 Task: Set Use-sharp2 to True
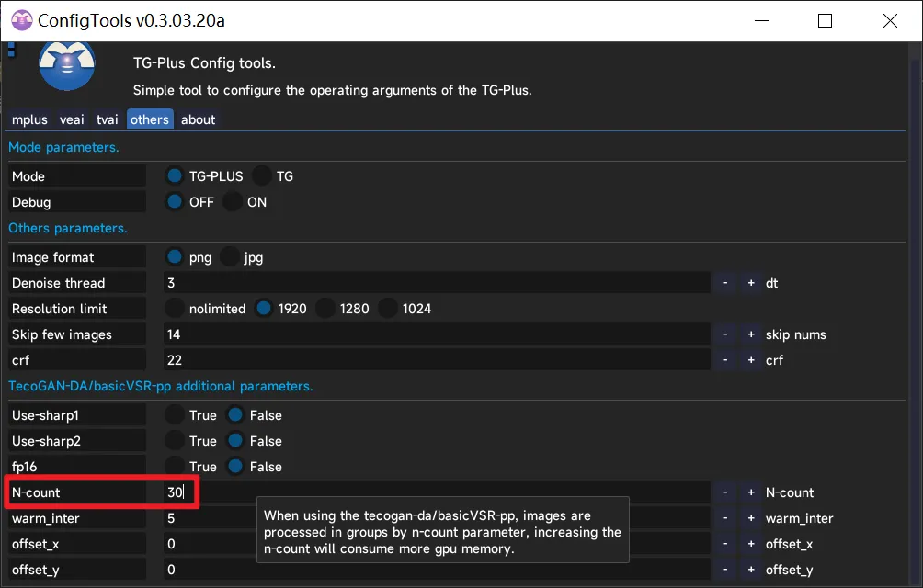pos(175,440)
